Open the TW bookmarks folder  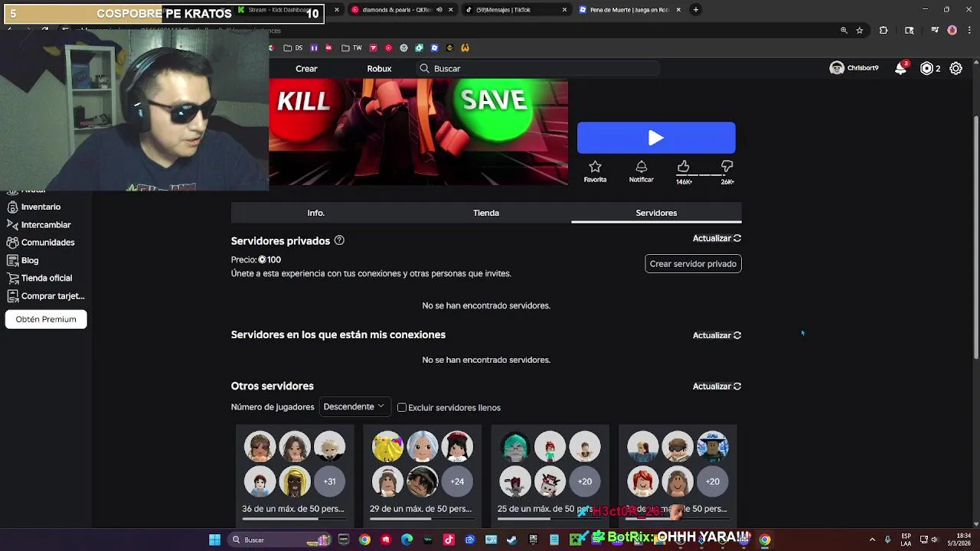click(x=351, y=47)
